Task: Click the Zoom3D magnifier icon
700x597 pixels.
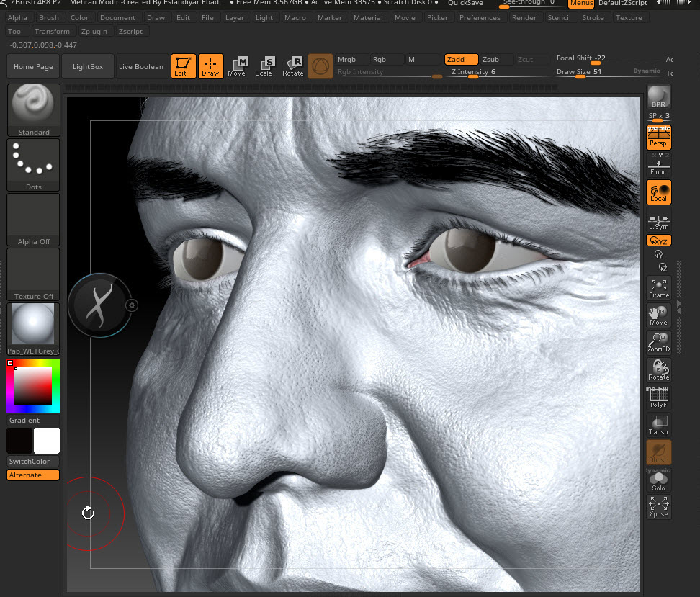Action: click(x=658, y=343)
